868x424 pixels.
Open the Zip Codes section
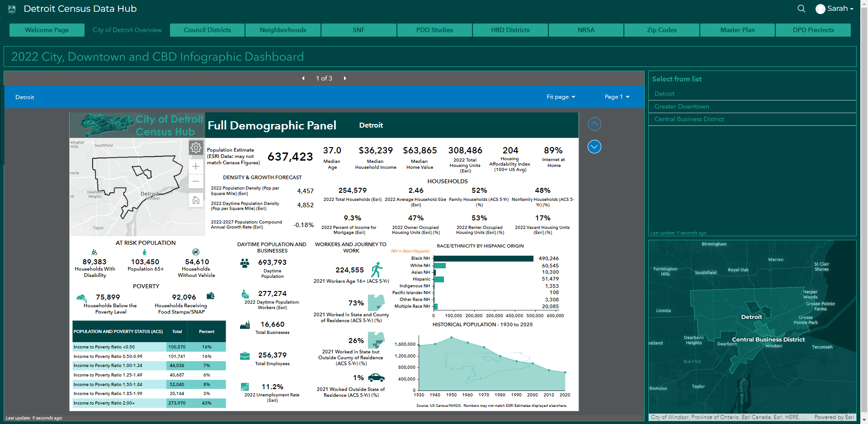[x=661, y=30]
